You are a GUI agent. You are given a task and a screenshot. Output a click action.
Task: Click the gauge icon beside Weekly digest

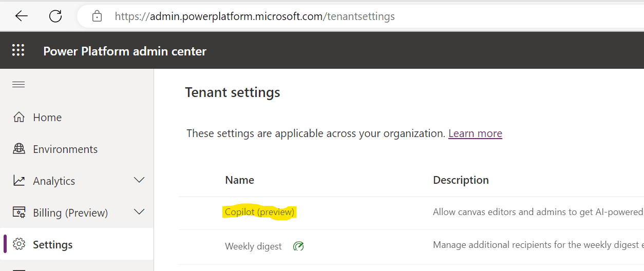coord(298,246)
